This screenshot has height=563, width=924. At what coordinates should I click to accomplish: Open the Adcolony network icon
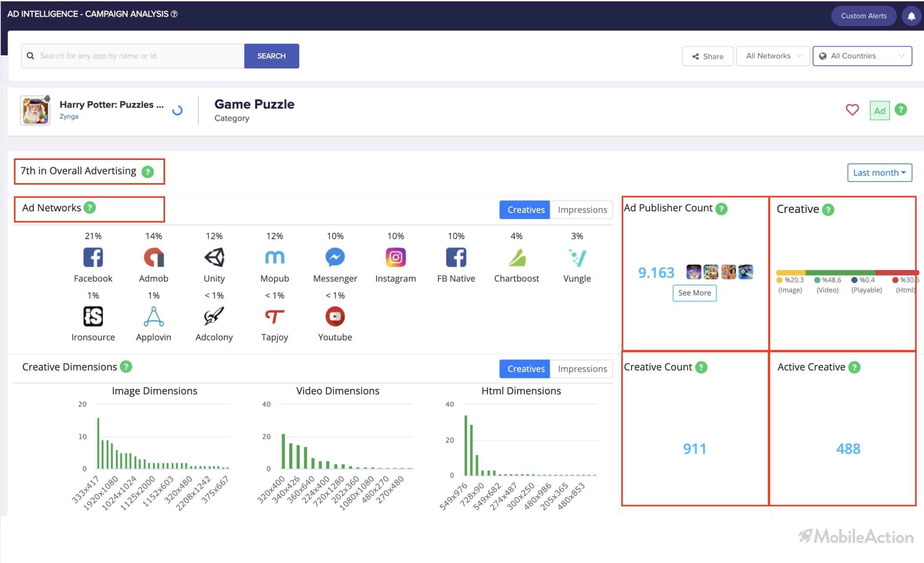pyautogui.click(x=214, y=316)
